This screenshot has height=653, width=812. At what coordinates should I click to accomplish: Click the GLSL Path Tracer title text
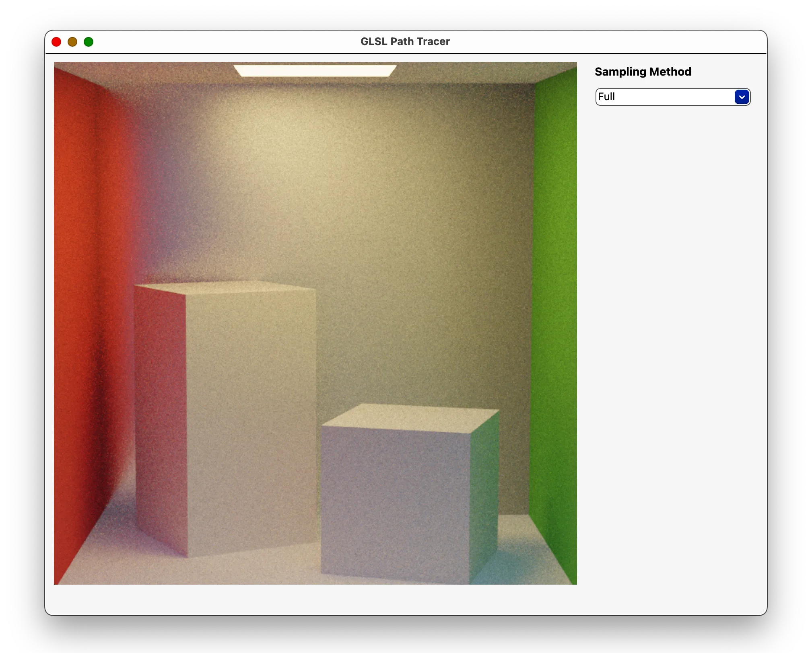(404, 41)
